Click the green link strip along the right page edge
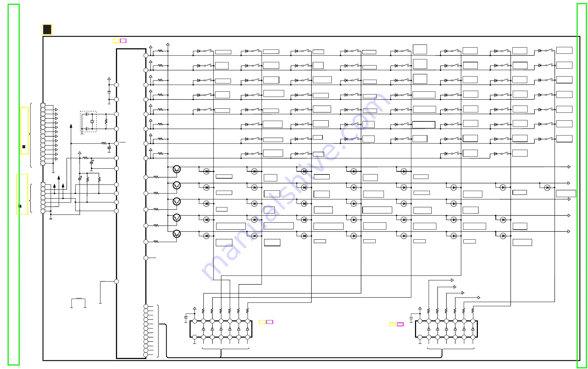Screen dimensions: 588x369 tap(581, 186)
